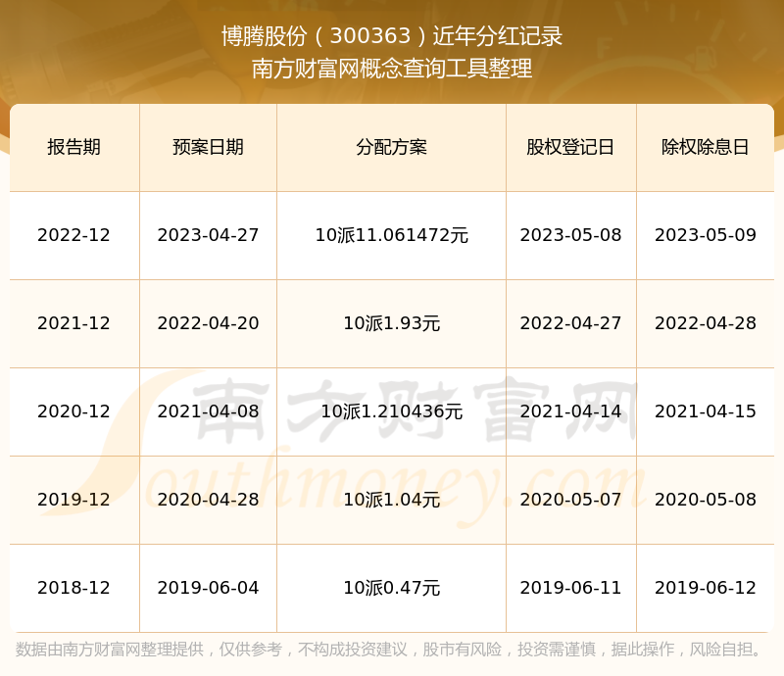784x676 pixels.
Task: Click the 10派11.061472元 distribution plan
Action: [x=391, y=235]
